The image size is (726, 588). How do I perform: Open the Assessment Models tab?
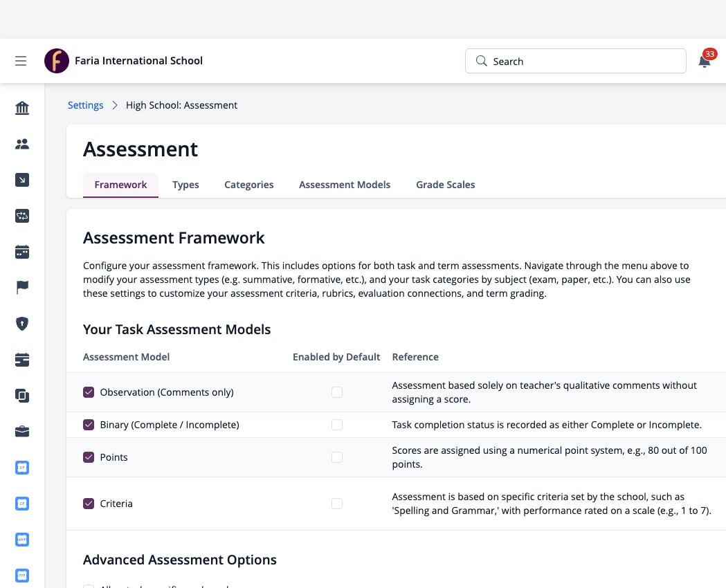point(345,185)
